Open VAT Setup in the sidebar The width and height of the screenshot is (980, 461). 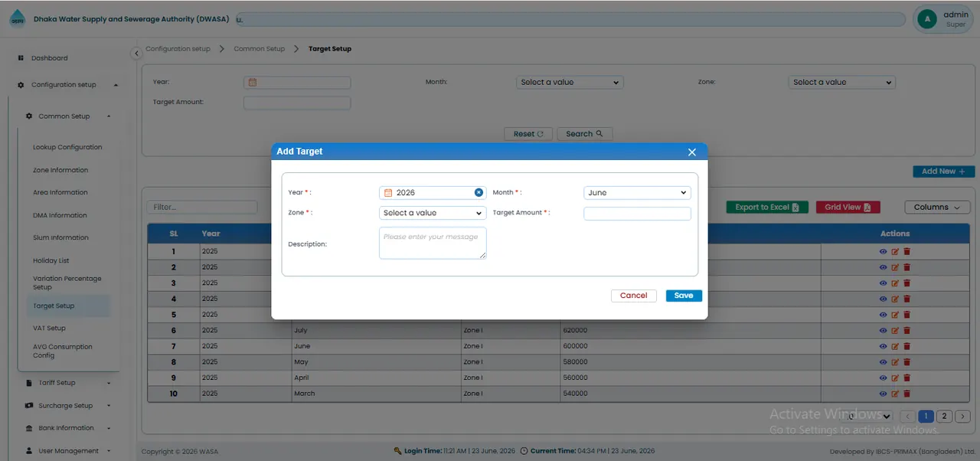(x=49, y=329)
